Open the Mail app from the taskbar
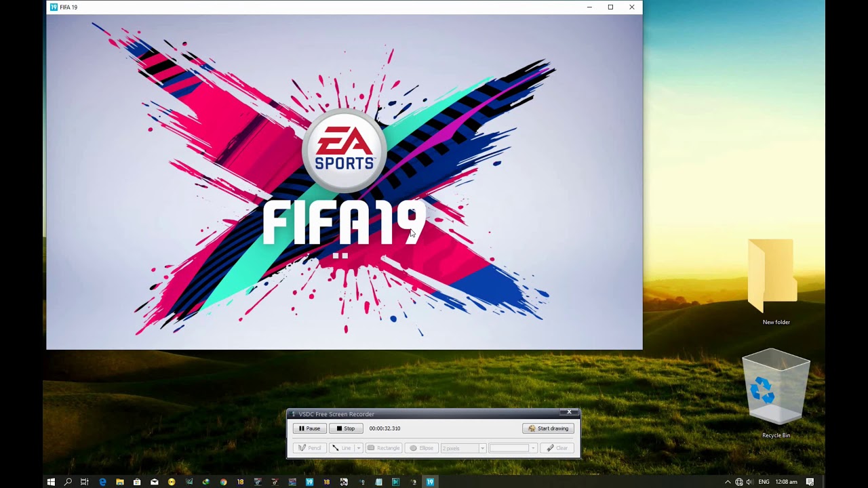 coord(154,482)
